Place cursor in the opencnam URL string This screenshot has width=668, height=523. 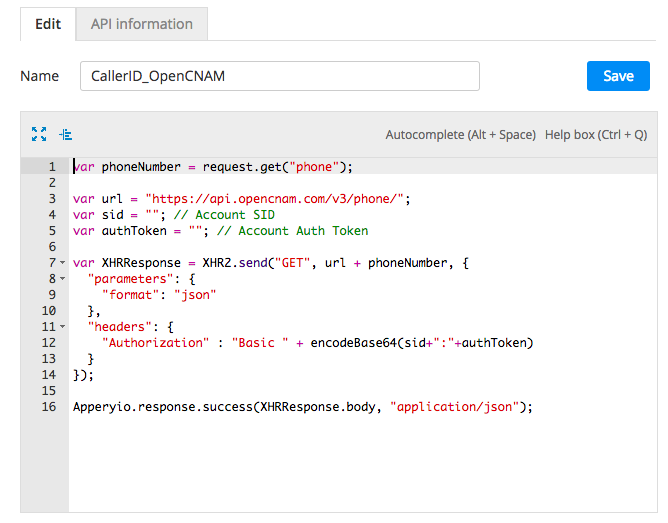coord(275,199)
